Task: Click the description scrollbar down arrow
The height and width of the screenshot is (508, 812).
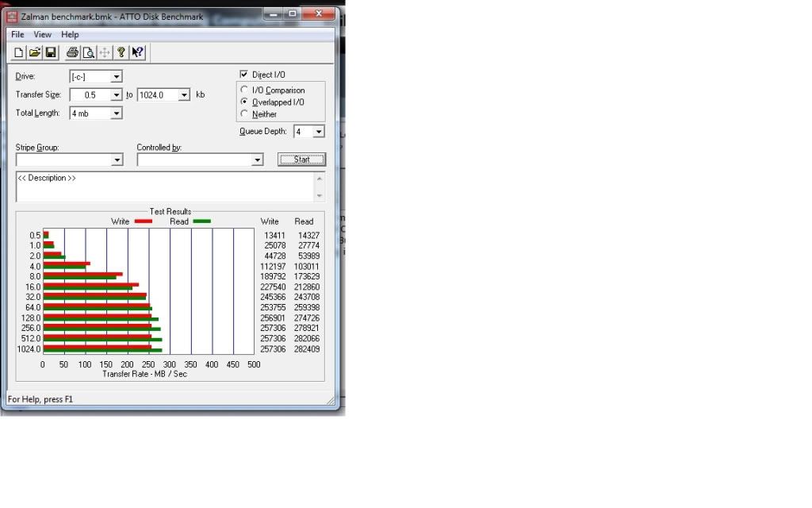Action: [320, 195]
